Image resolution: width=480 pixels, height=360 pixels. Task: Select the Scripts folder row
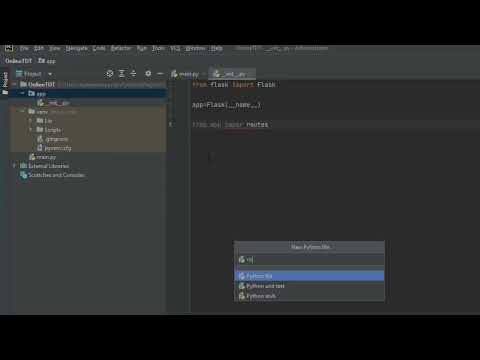[x=88, y=130]
